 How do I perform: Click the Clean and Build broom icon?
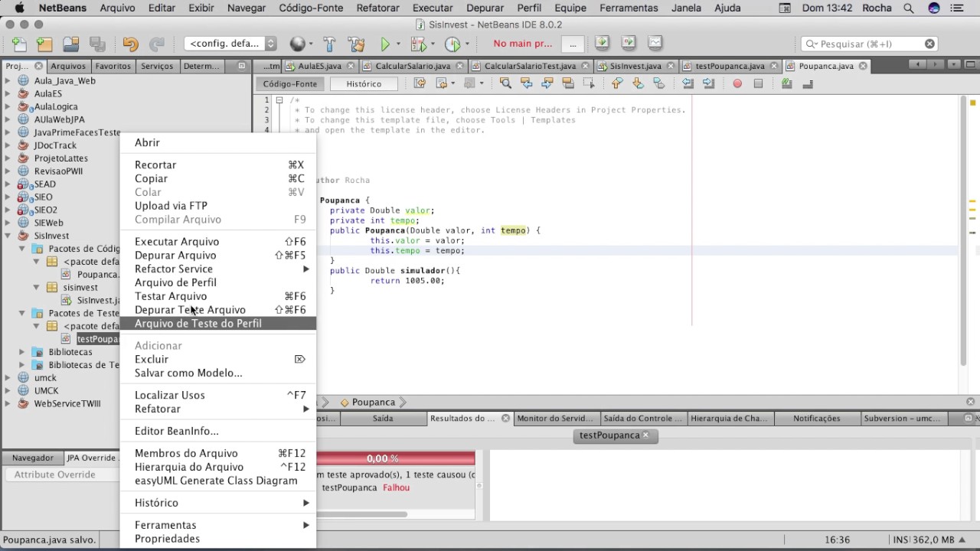pos(356,44)
